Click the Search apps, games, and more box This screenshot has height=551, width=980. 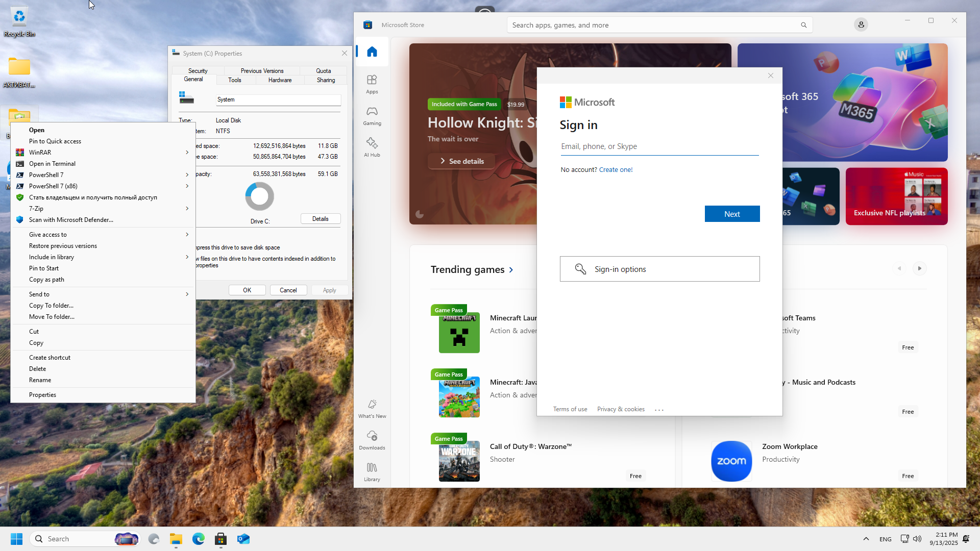coord(659,25)
